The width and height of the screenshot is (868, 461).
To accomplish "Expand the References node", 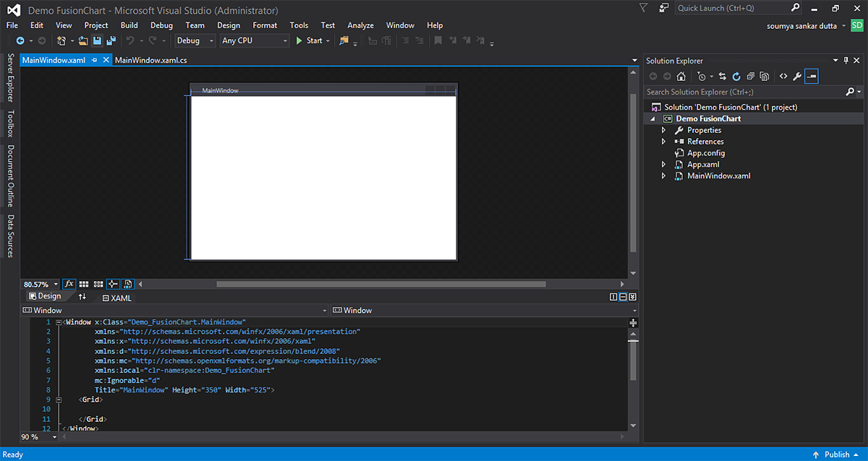I will 664,142.
